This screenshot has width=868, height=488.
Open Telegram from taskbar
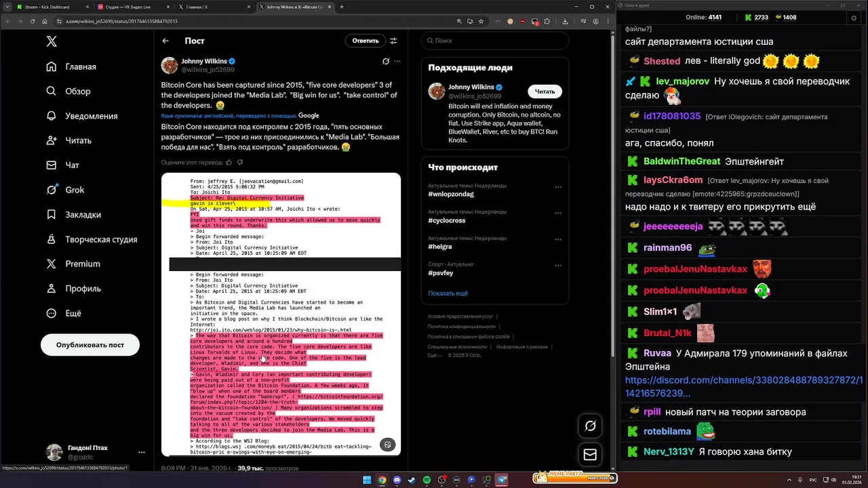(502, 480)
